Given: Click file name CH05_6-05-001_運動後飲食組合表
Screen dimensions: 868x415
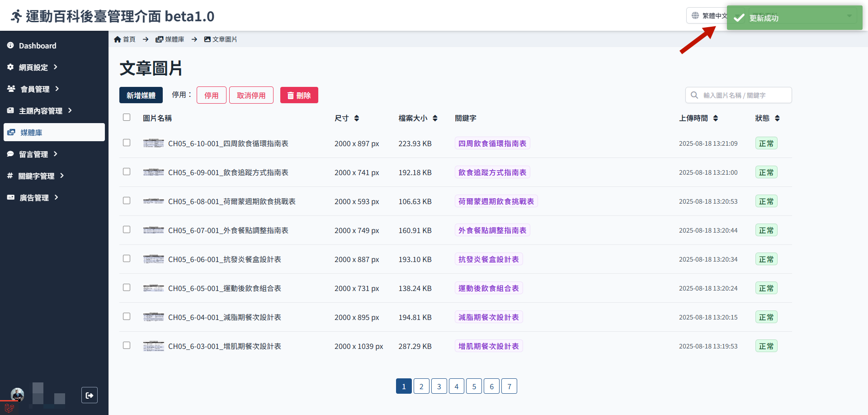Looking at the screenshot, I should point(225,288).
